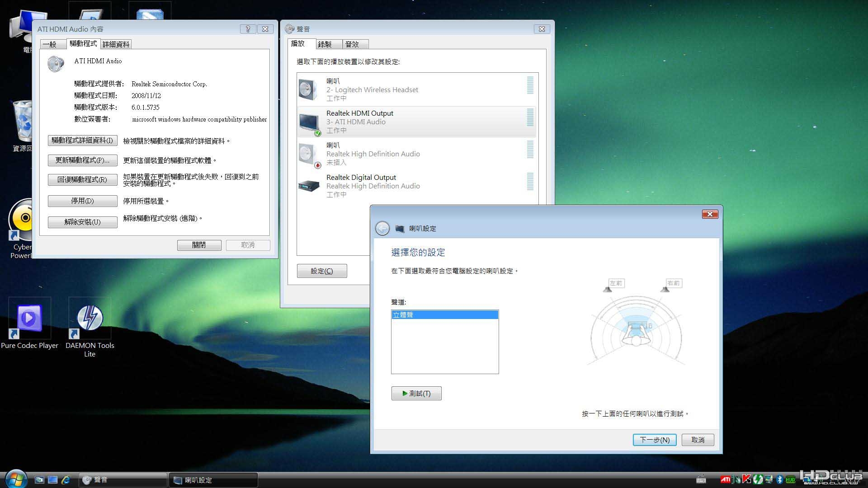Select the Realtek Digital Output device icon
The width and height of the screenshot is (868, 488).
coord(309,185)
